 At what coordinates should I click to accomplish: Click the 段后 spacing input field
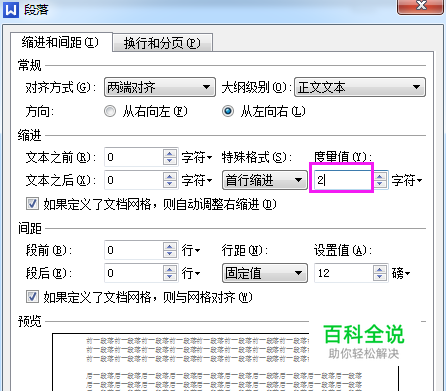pyautogui.click(x=134, y=273)
